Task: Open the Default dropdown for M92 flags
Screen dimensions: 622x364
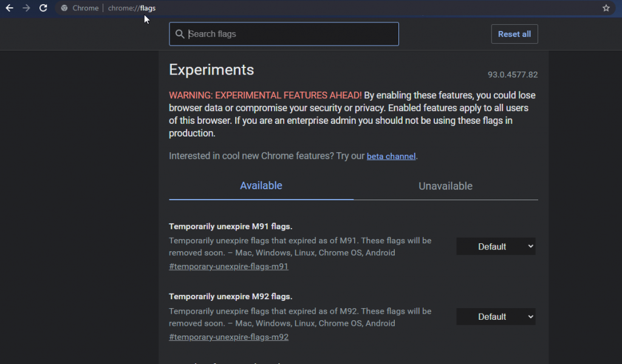Action: [496, 317]
